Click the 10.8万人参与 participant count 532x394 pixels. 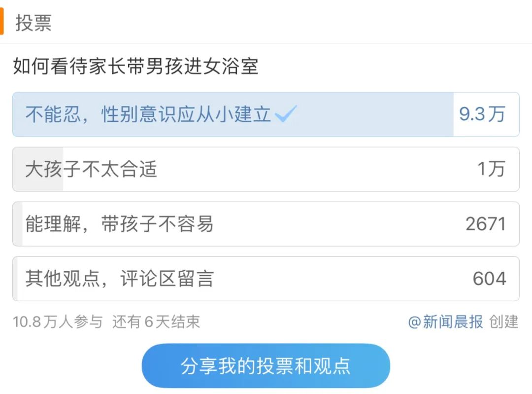tap(58, 322)
